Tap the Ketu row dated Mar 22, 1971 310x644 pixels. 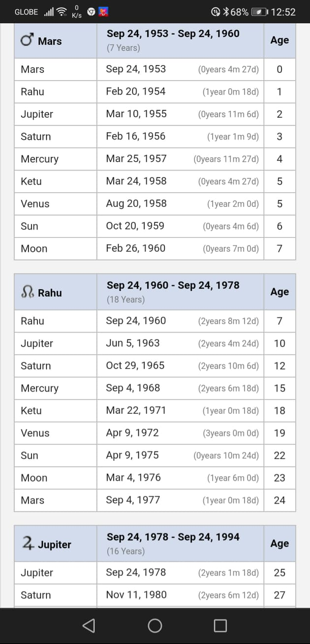[155, 410]
